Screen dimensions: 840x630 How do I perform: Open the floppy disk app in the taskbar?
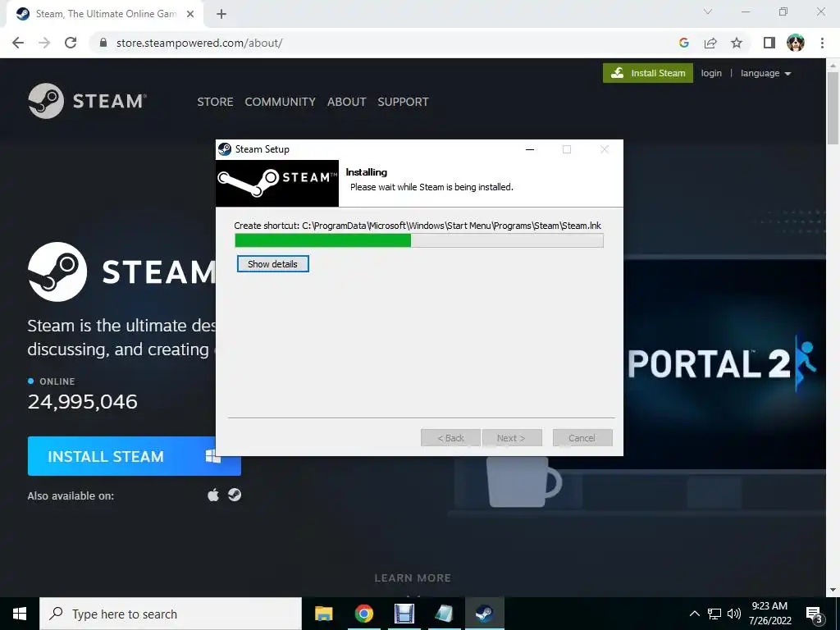(x=404, y=614)
